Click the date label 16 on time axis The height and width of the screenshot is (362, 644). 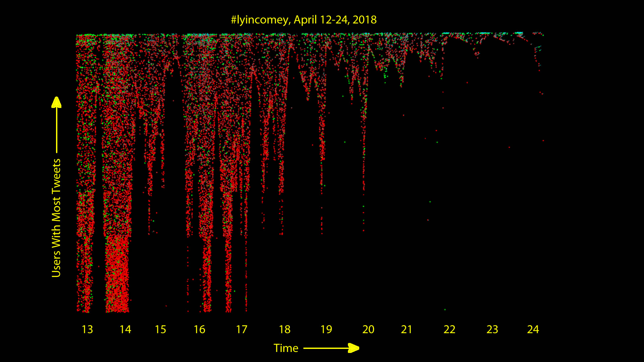click(x=199, y=329)
